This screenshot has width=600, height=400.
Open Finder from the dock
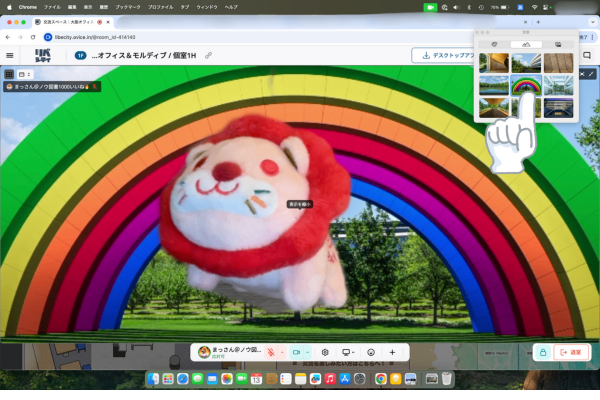153,379
